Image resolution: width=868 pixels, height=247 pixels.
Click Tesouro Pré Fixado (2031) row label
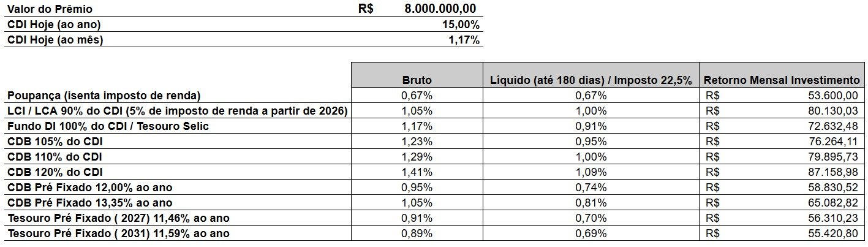(118, 234)
